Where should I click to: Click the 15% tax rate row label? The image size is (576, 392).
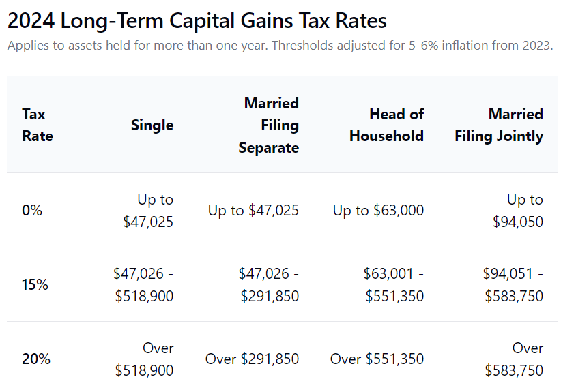coord(35,285)
